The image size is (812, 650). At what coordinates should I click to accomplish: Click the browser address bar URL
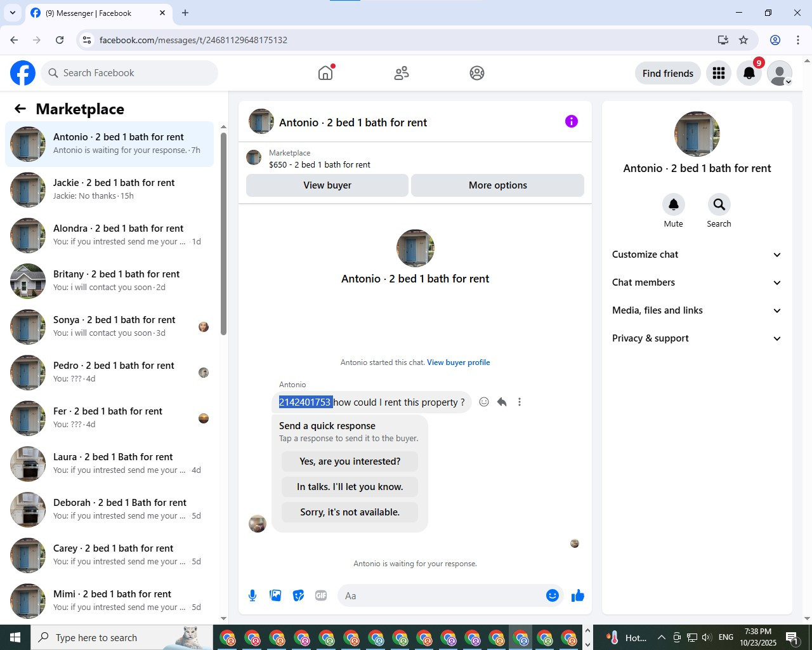click(193, 40)
